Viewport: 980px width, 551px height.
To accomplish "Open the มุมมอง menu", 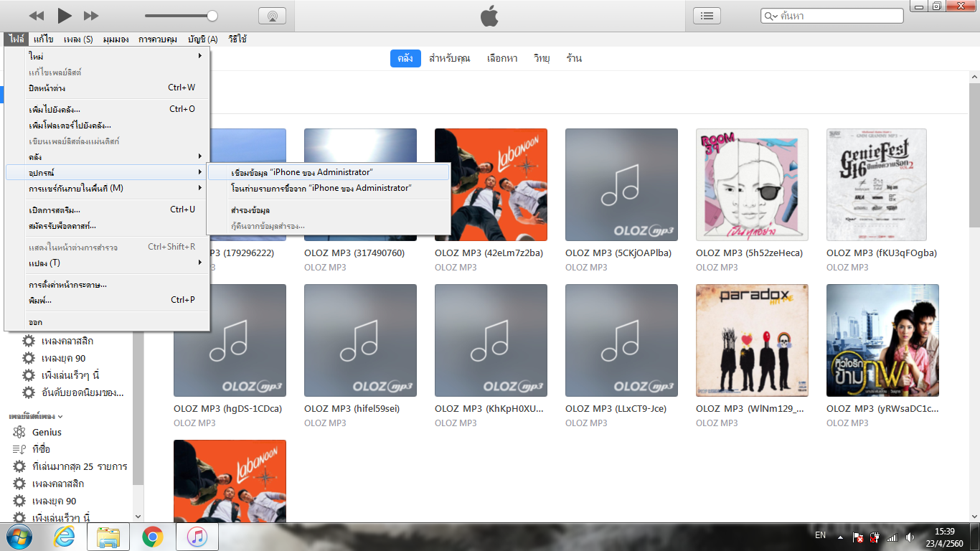I will pyautogui.click(x=116, y=39).
